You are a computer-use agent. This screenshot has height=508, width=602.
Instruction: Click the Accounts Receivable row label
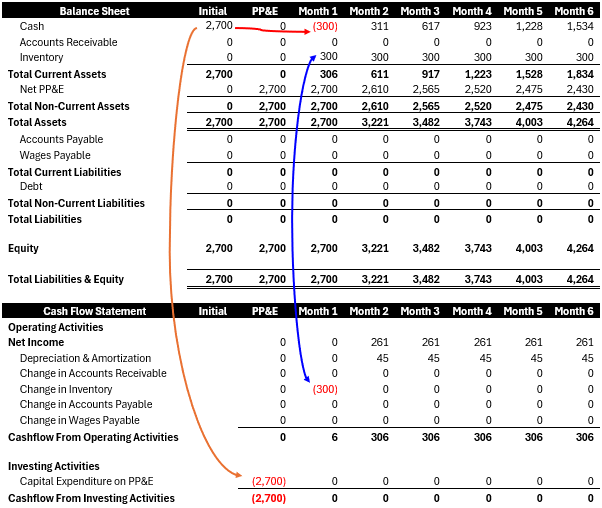pos(68,42)
